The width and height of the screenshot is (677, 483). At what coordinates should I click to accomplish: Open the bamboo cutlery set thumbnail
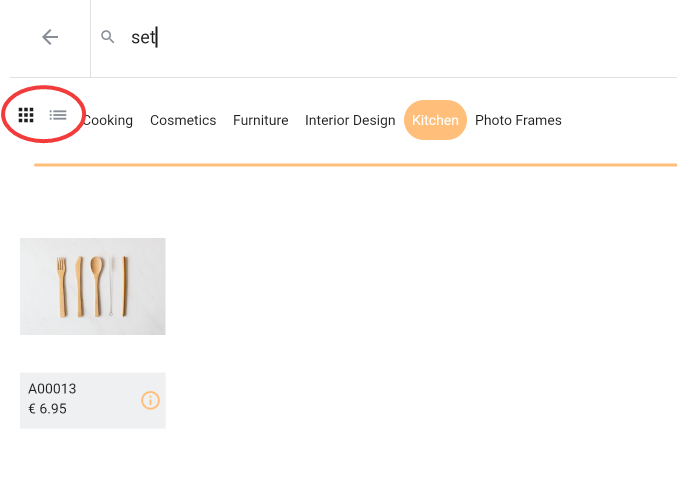click(92, 286)
